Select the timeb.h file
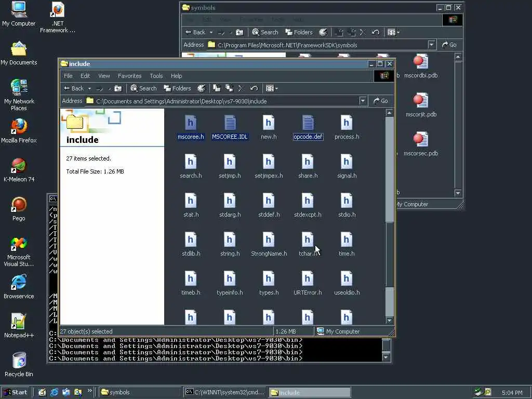The height and width of the screenshot is (399, 532). point(191,284)
